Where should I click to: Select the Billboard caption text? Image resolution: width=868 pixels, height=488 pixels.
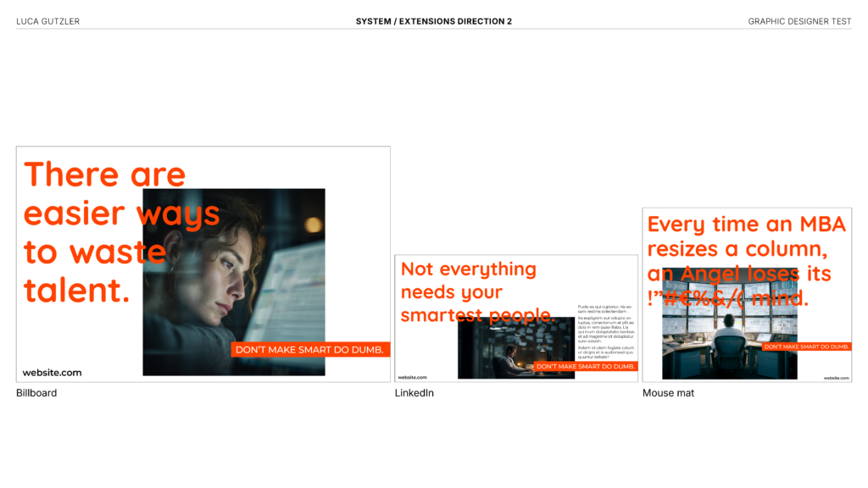tap(36, 392)
